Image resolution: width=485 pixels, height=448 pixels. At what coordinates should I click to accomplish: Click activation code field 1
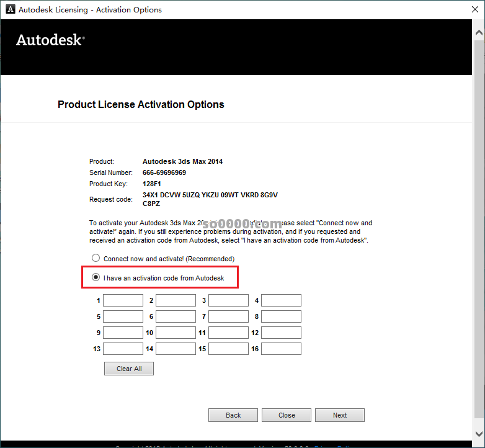click(123, 300)
